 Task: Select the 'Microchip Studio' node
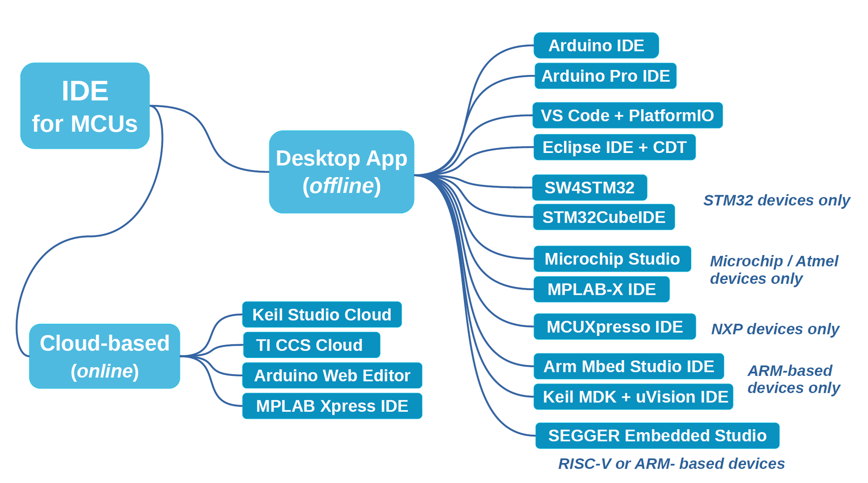612,258
